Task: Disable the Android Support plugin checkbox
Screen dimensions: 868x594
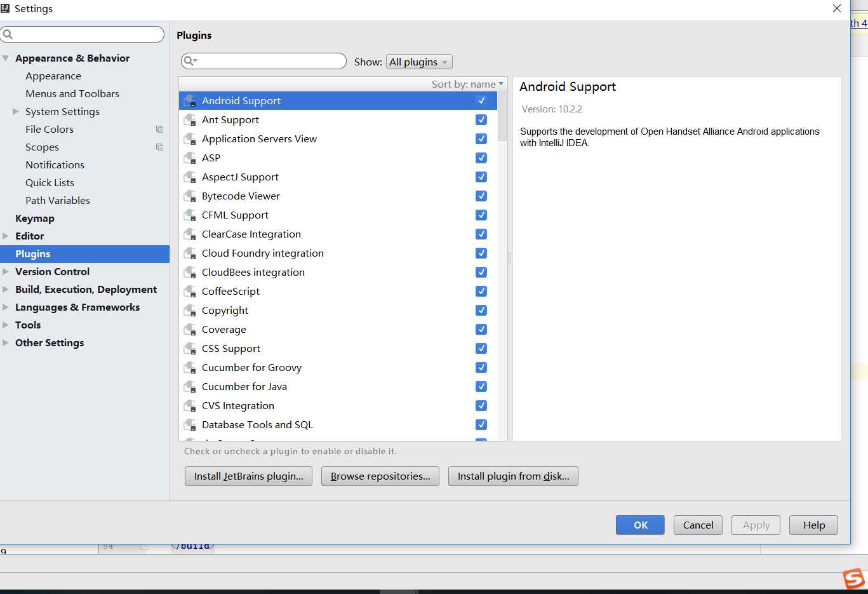Action: coord(481,100)
